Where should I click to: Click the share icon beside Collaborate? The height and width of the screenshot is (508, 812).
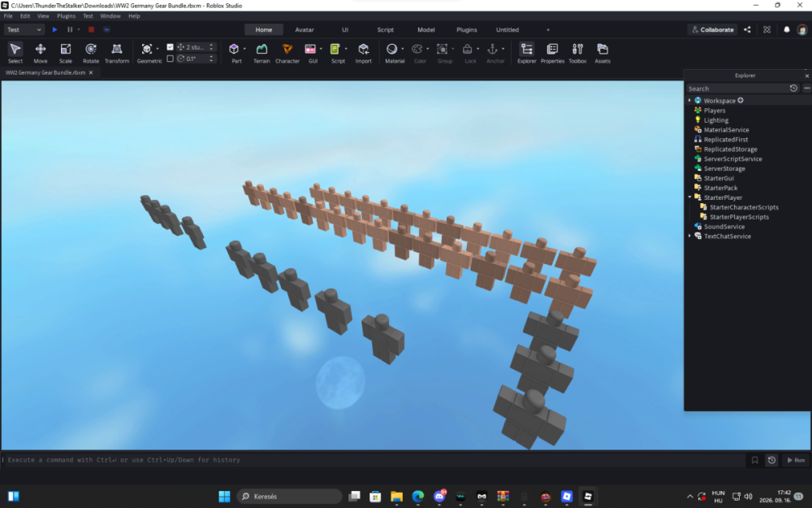(747, 29)
